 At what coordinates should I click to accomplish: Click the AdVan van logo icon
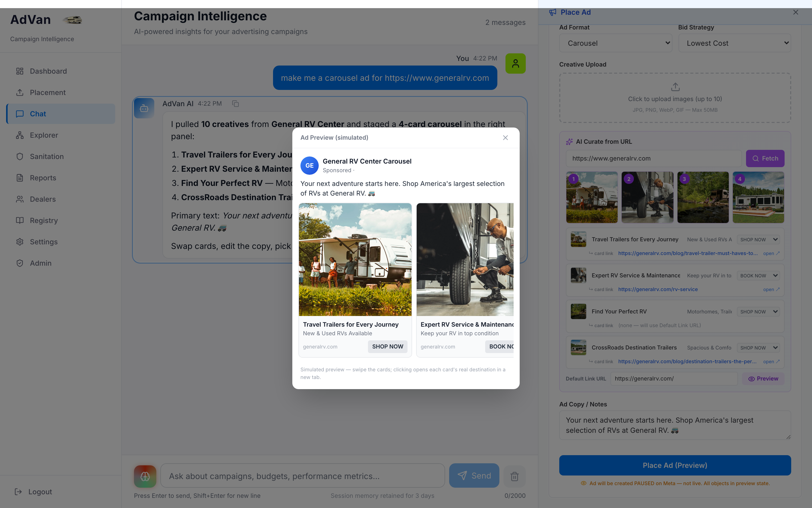click(72, 20)
